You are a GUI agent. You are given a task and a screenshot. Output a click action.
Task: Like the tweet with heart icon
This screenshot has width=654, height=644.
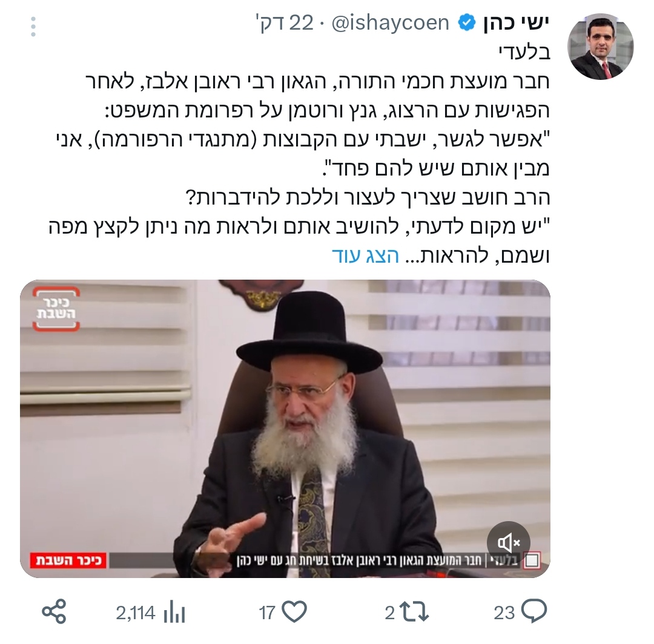click(294, 611)
